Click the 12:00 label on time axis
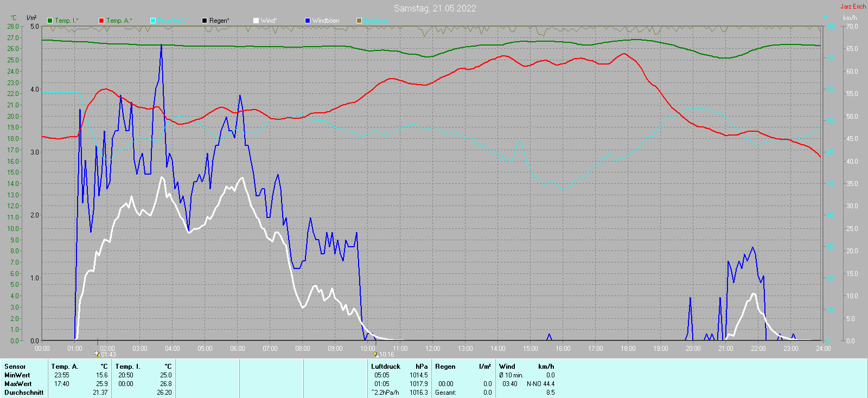The height and width of the screenshot is (398, 868). pos(432,349)
